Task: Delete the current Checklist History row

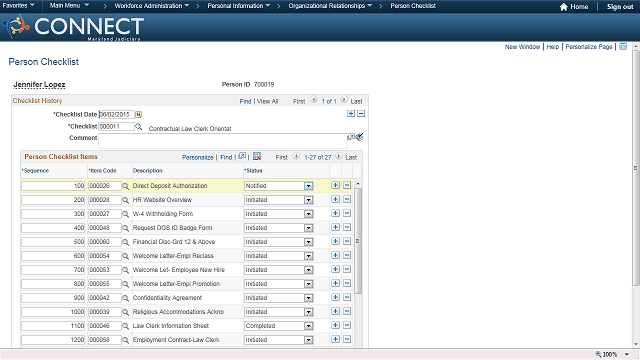Action: click(x=361, y=113)
